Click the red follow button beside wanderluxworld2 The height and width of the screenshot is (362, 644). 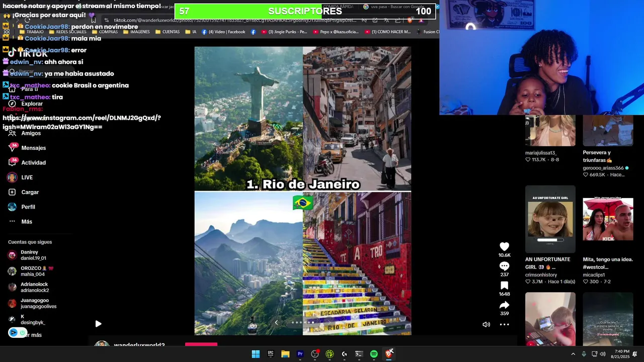[201, 344]
